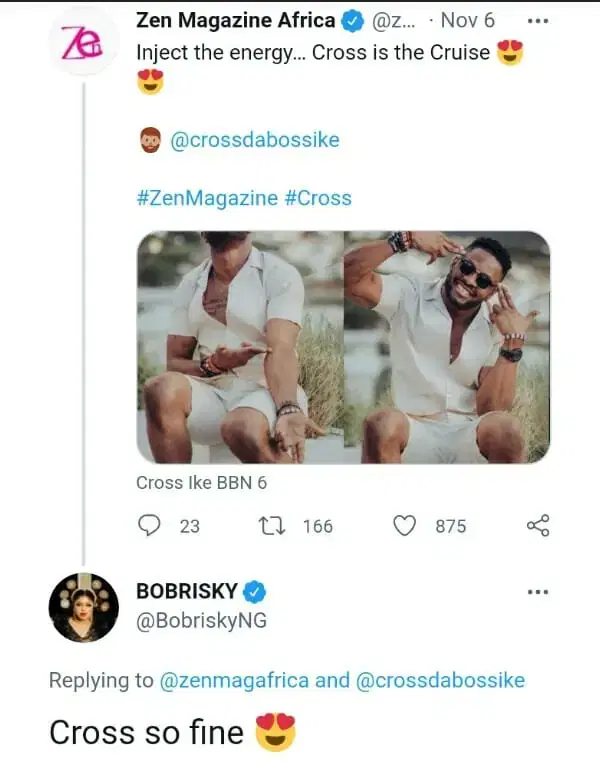The image size is (600, 783).
Task: View the left photo of the tweet
Action: click(240, 347)
